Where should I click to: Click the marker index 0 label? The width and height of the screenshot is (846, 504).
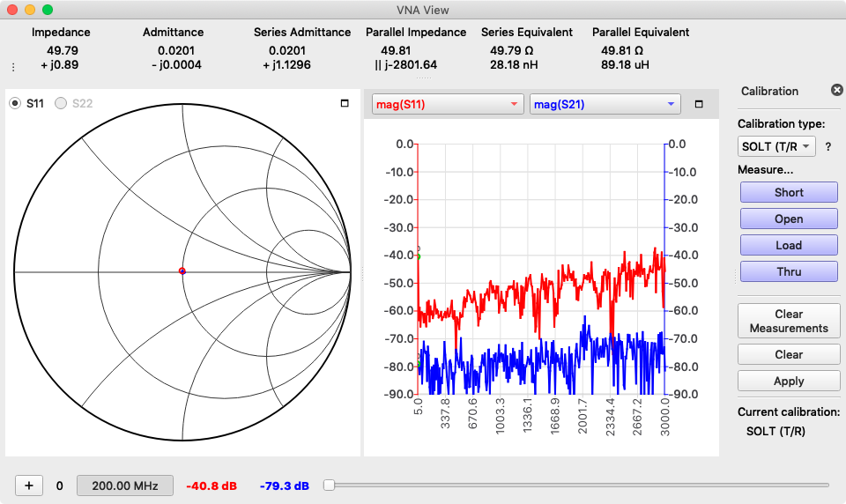(x=59, y=485)
